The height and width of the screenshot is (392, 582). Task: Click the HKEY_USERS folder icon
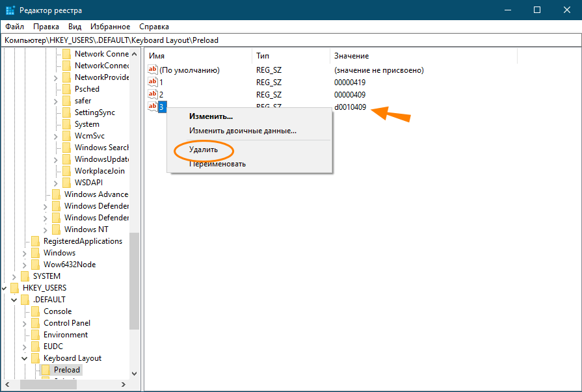click(x=15, y=288)
